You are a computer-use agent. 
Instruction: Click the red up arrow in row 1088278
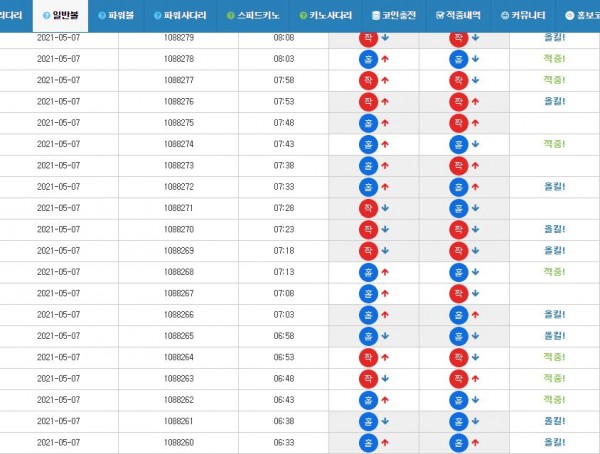tap(385, 59)
